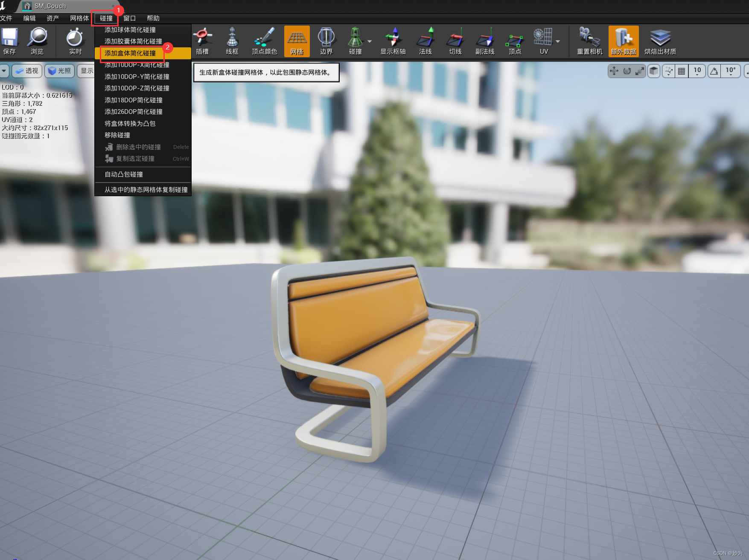Image resolution: width=749 pixels, height=560 pixels.
Task: Click the 重置相机 (Reset camera) icon
Action: [x=590, y=41]
